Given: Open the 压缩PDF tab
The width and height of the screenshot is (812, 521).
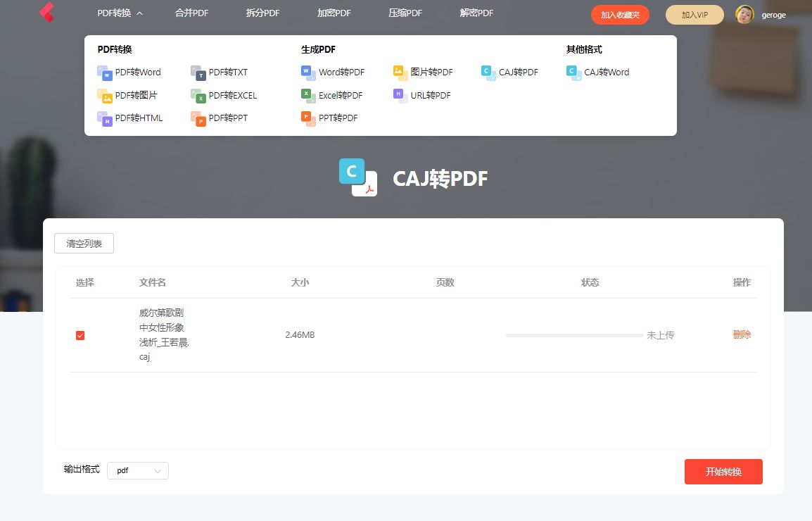Looking at the screenshot, I should [x=405, y=13].
